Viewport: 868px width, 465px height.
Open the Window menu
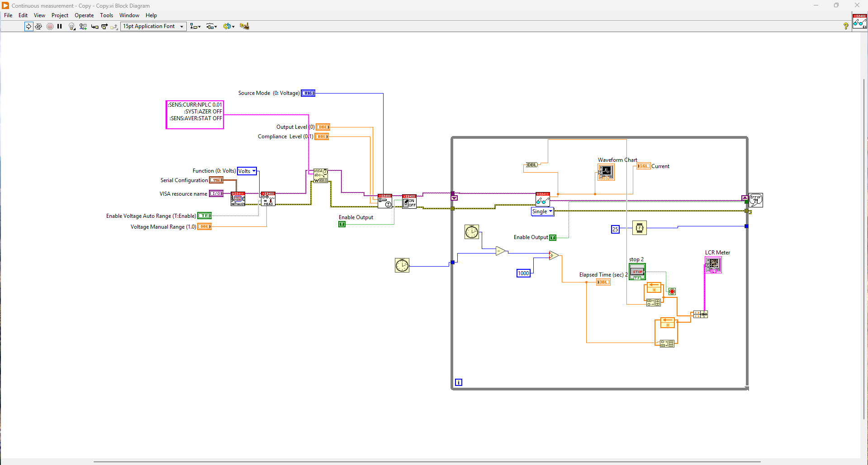coord(129,15)
